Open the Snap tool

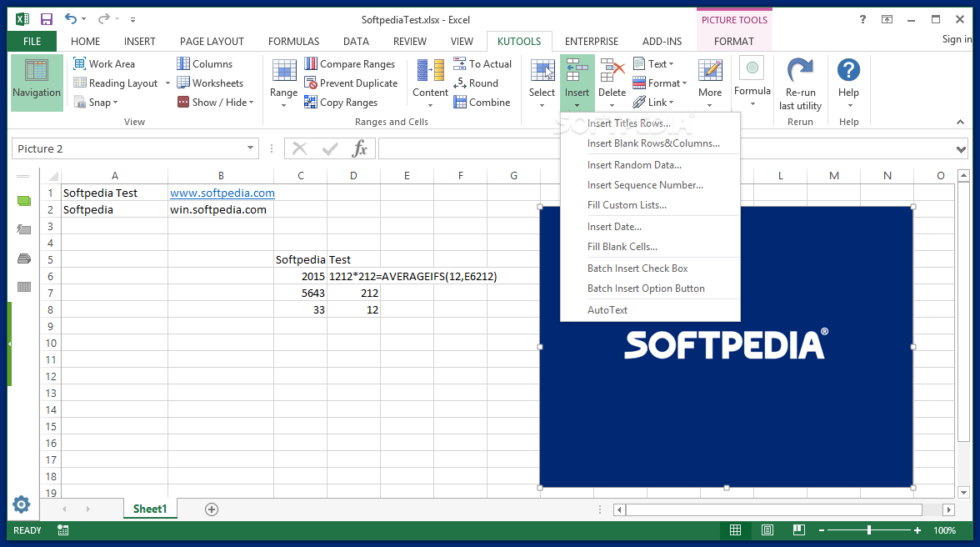point(96,103)
